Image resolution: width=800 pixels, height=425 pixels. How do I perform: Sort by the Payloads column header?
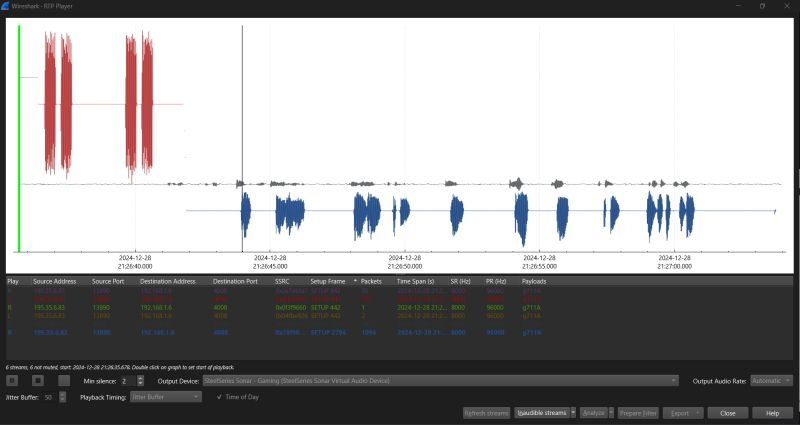coord(534,281)
